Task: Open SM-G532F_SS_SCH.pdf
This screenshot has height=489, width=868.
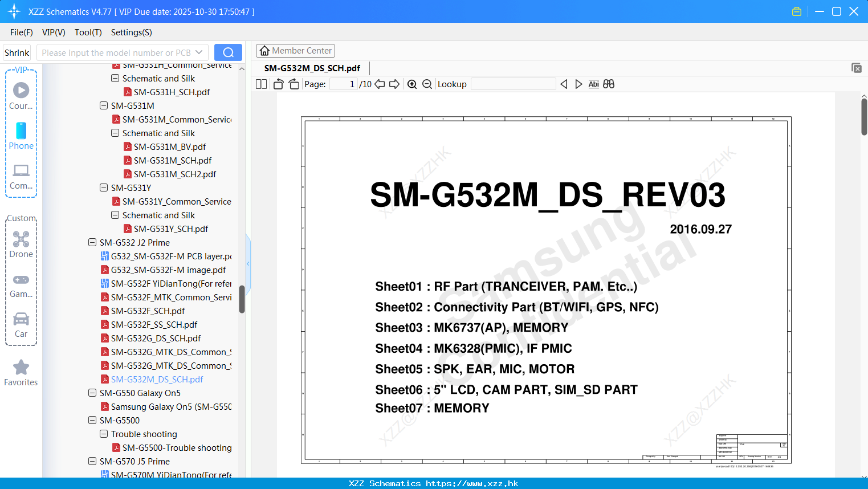Action: pos(154,324)
